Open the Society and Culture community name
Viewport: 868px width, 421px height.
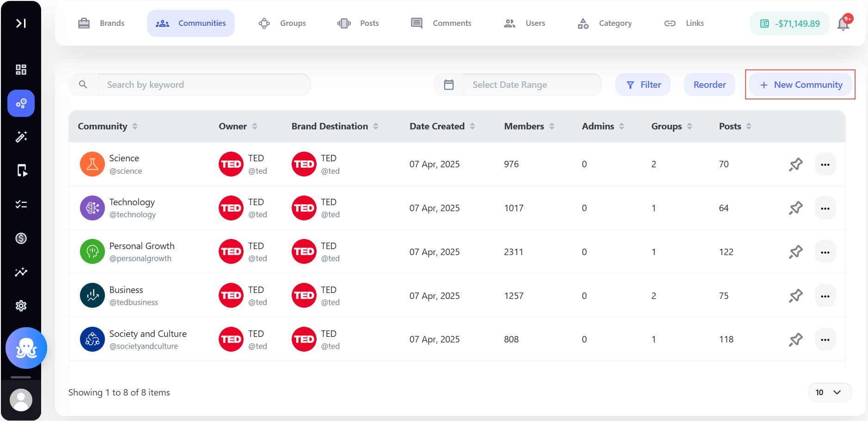point(148,334)
